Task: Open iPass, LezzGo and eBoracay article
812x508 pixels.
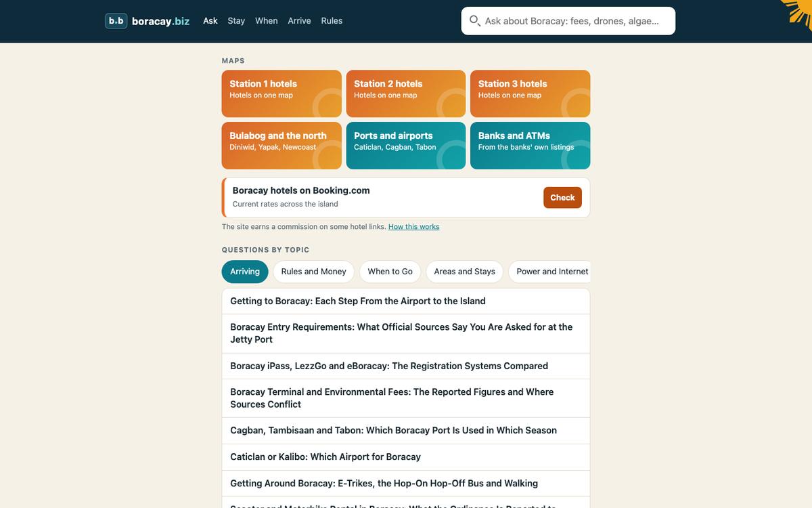Action: pos(406,366)
